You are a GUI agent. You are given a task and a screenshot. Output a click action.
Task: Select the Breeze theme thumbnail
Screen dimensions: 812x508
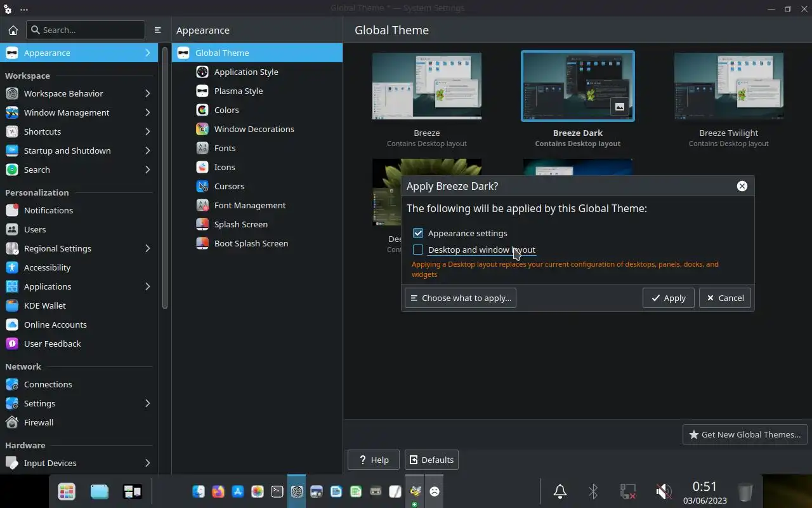click(427, 86)
